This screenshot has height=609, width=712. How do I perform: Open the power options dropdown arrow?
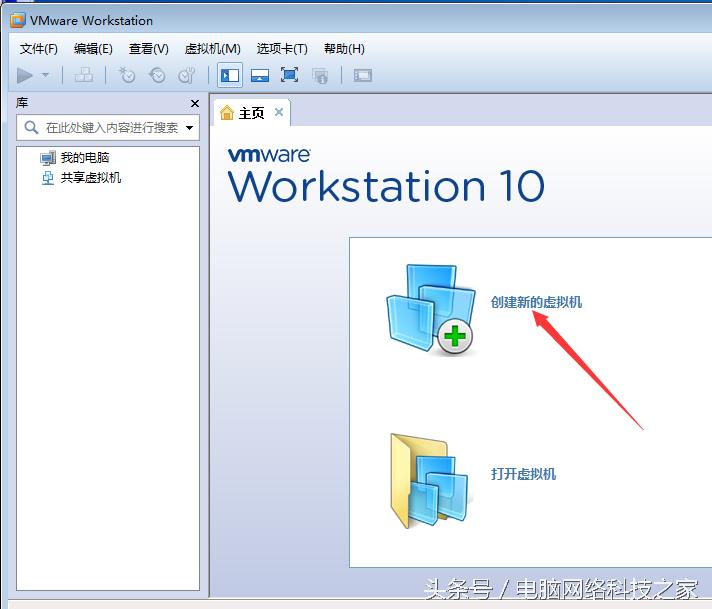point(45,74)
